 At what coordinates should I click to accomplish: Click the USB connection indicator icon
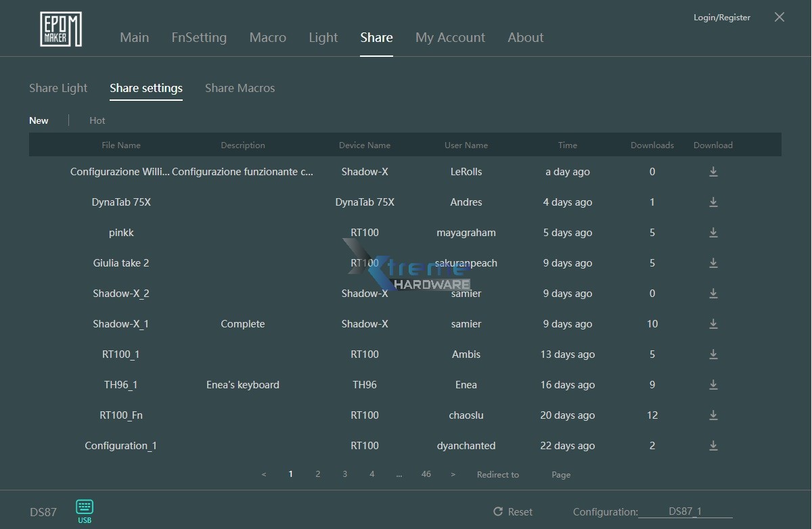84,507
